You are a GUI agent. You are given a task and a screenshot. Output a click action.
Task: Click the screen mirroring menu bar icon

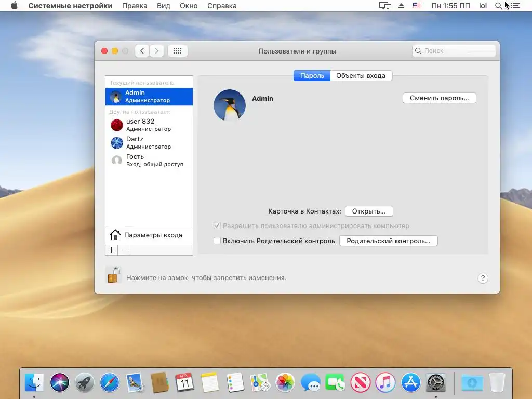[385, 6]
